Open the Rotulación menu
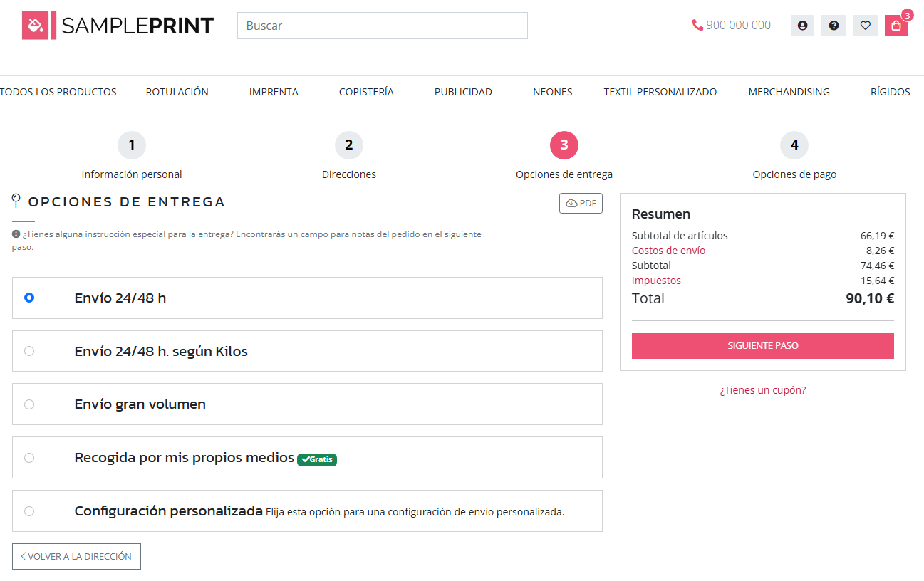 tap(177, 92)
